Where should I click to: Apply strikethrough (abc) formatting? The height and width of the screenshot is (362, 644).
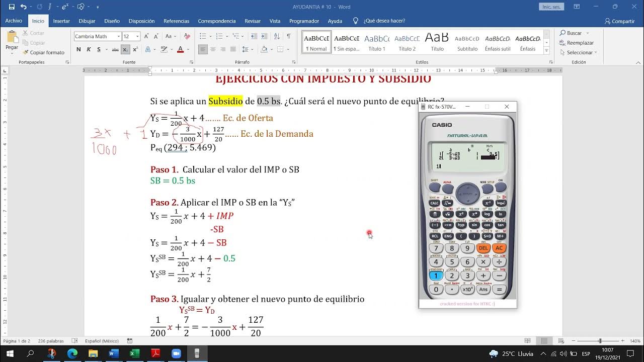(115, 49)
